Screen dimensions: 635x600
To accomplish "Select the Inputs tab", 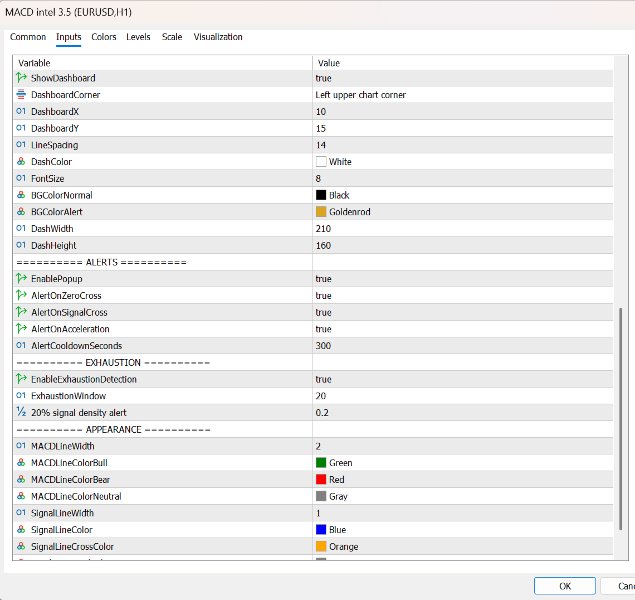I will pos(68,37).
